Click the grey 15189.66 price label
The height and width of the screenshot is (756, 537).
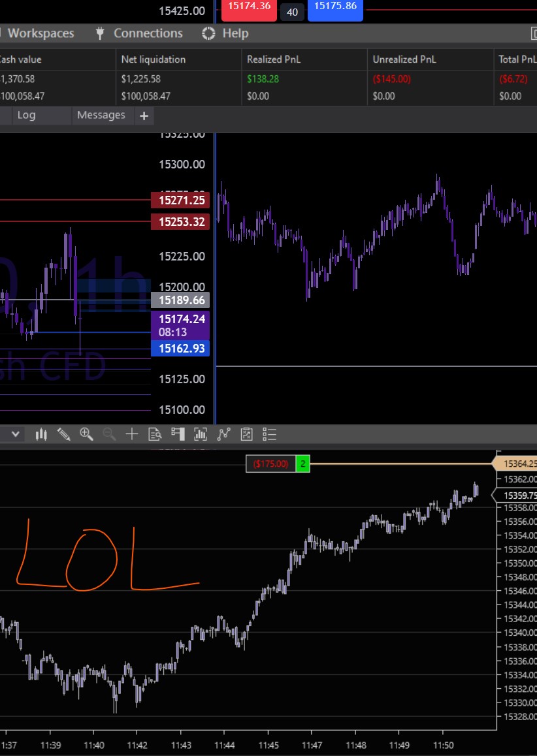(180, 300)
